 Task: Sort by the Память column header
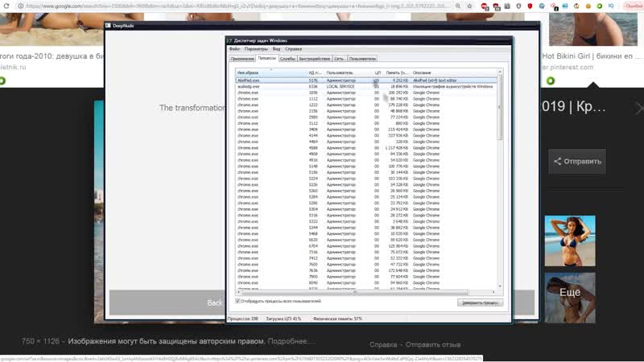click(397, 72)
